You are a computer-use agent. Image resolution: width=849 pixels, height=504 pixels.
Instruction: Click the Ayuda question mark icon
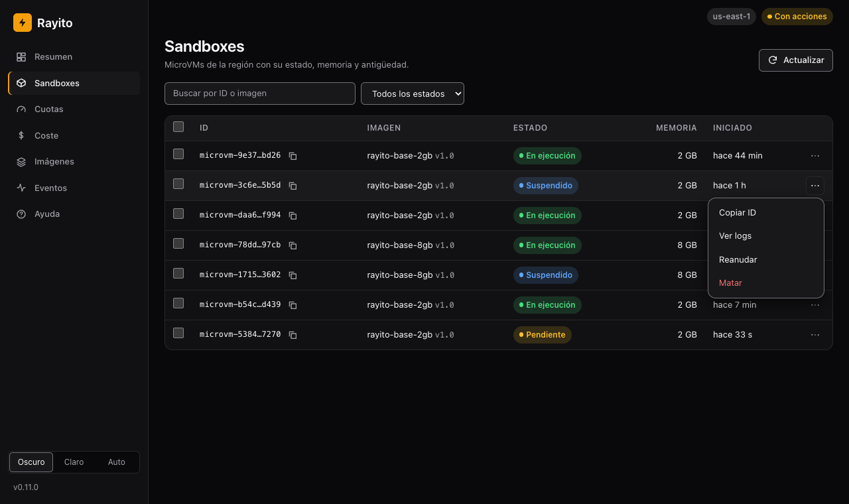coord(21,214)
